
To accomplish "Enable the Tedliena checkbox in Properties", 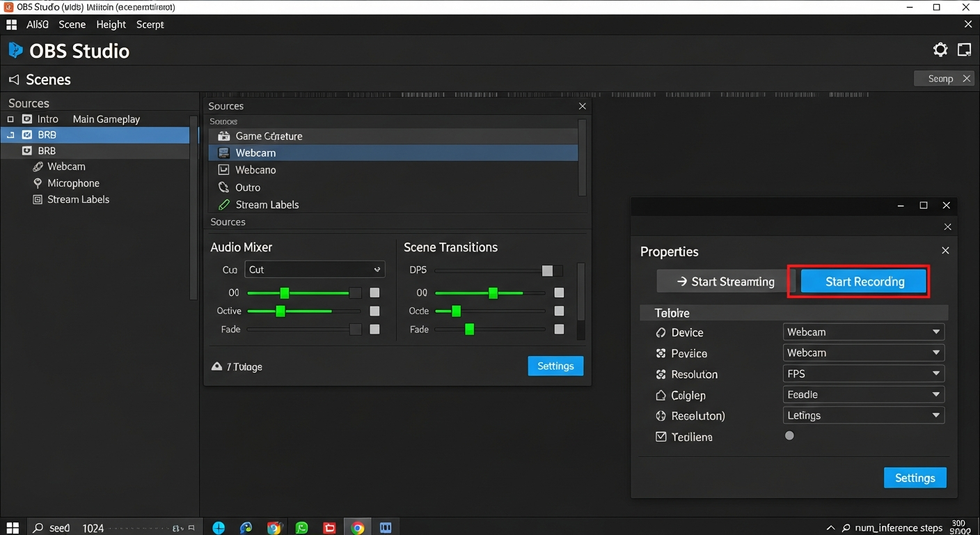I will pyautogui.click(x=661, y=437).
